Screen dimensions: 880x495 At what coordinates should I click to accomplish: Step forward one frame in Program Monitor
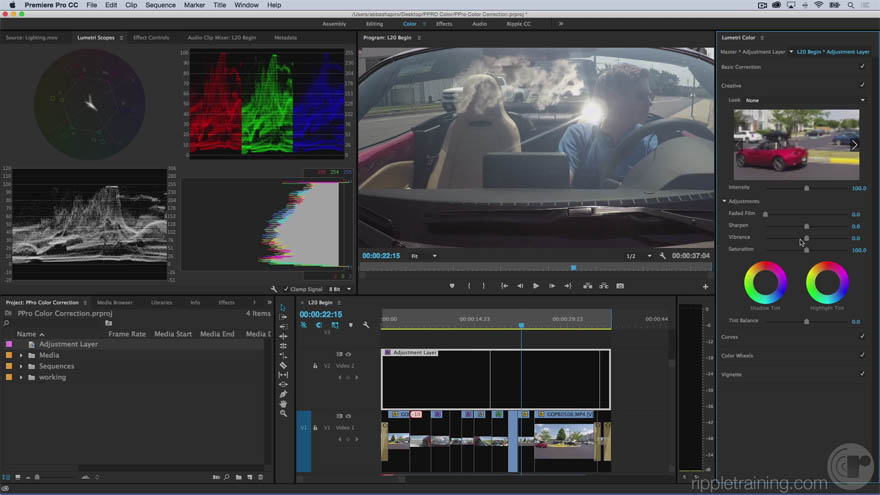pyautogui.click(x=552, y=286)
